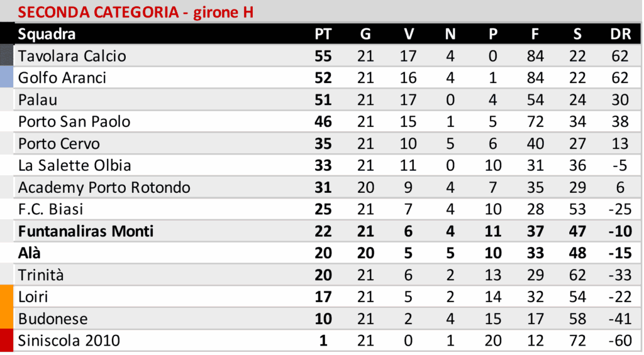Click the orange marker beside Loiri
Image resolution: width=644 pixels, height=355 pixels.
(7, 297)
